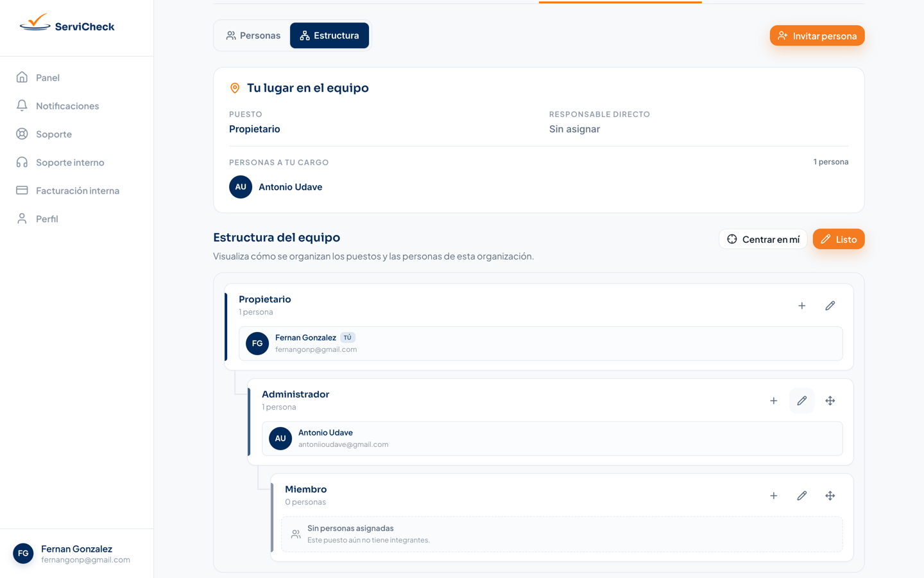924x578 pixels.
Task: Click plus icon on Miembro card
Action: point(773,496)
